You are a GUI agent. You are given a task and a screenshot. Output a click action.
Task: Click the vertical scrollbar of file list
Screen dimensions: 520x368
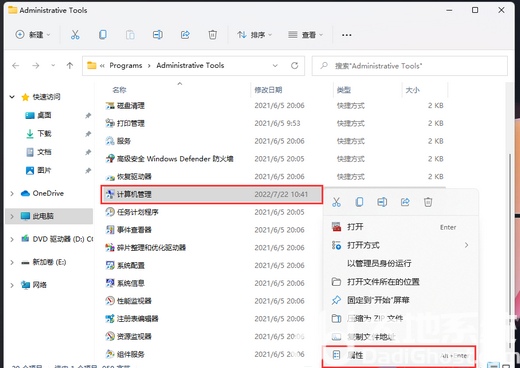(x=509, y=252)
